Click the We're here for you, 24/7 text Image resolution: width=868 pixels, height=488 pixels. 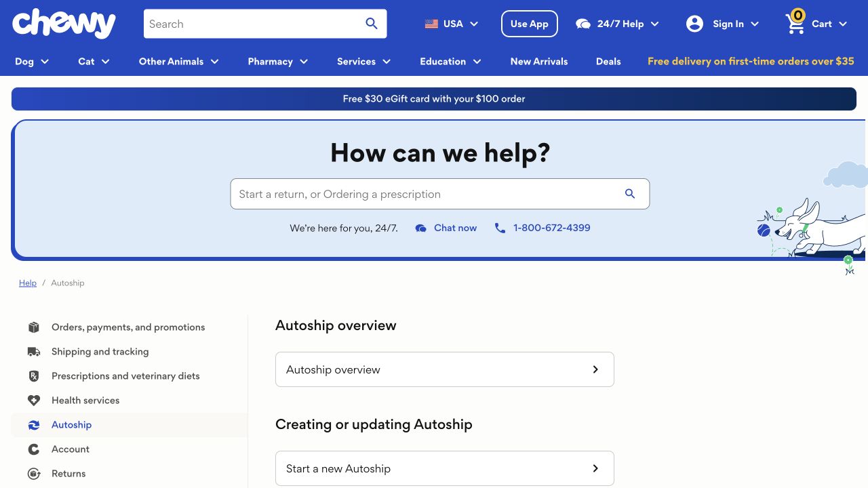point(344,228)
